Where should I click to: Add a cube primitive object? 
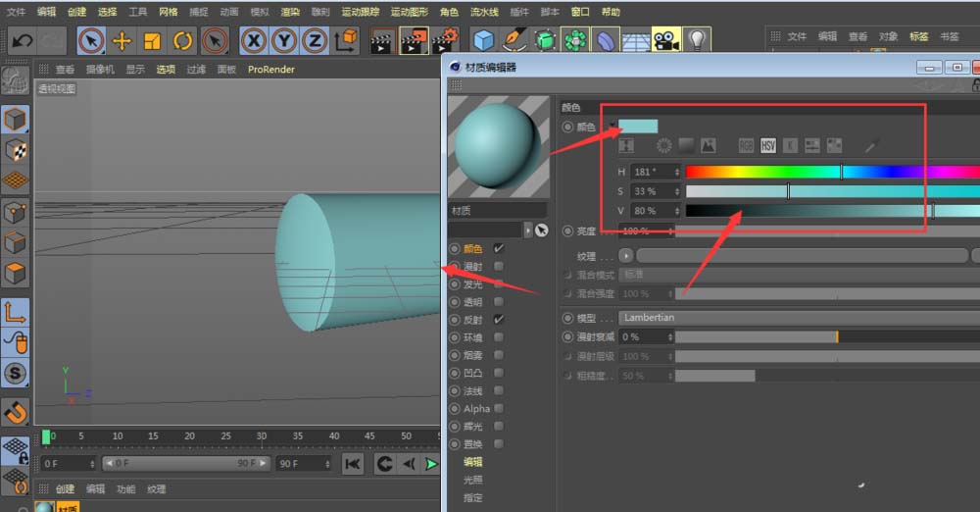[x=483, y=40]
